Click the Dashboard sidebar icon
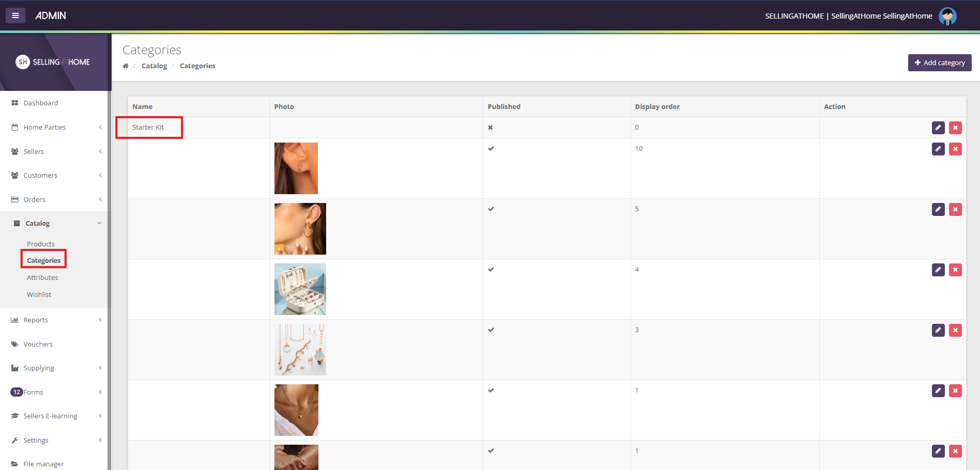The image size is (980, 470). pos(14,103)
